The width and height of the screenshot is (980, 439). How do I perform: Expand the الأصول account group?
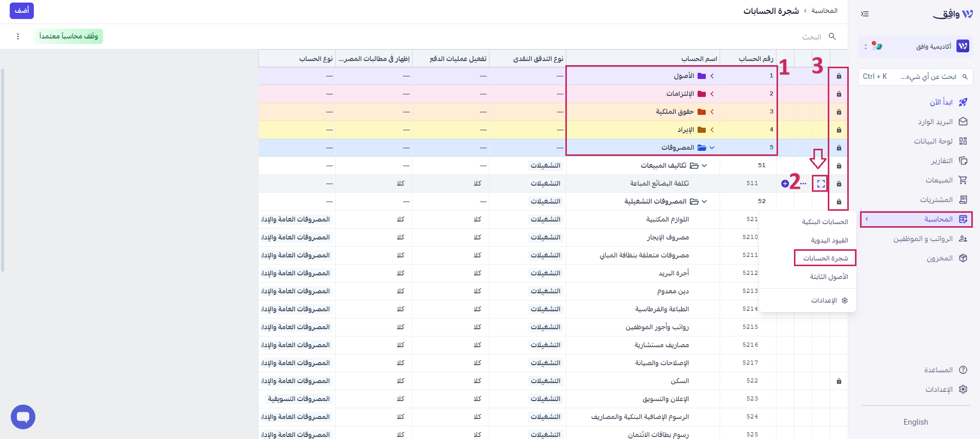click(712, 76)
